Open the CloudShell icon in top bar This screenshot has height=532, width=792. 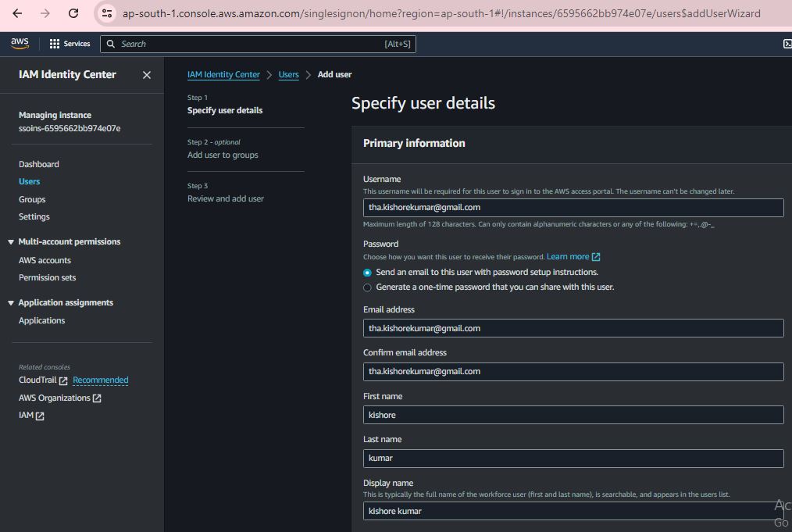pyautogui.click(x=787, y=44)
